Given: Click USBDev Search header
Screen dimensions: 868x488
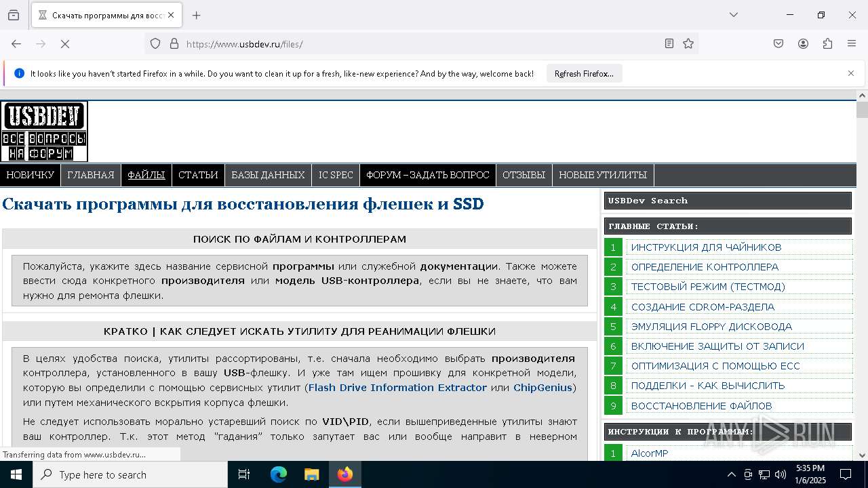Looking at the screenshot, I should click(x=728, y=201).
